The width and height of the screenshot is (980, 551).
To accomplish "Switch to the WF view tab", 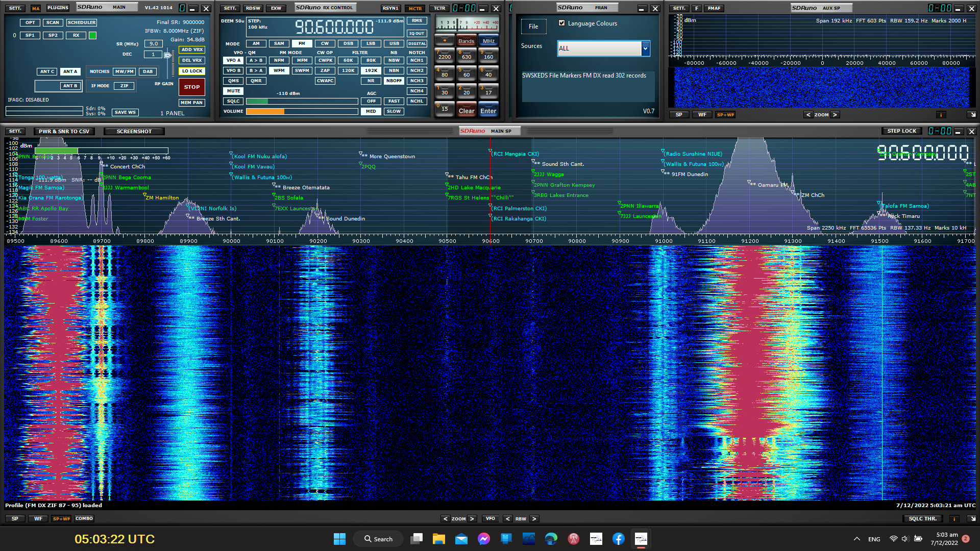I will pyautogui.click(x=38, y=519).
